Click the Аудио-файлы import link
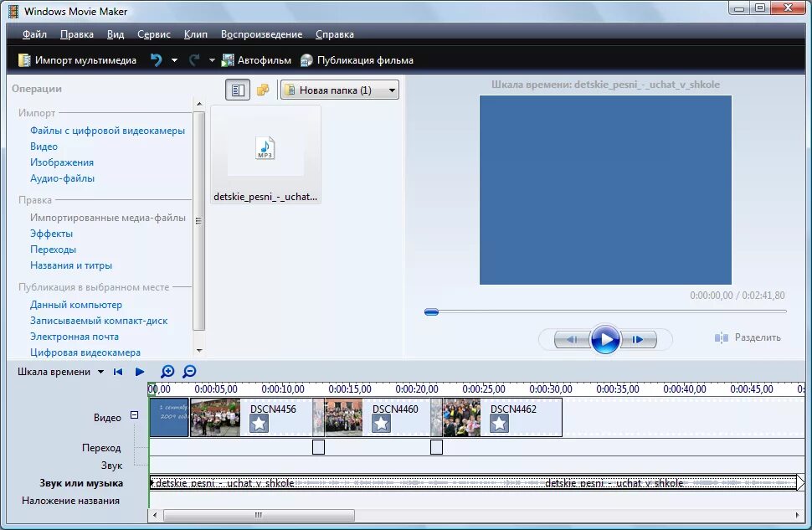Image resolution: width=812 pixels, height=530 pixels. [62, 178]
